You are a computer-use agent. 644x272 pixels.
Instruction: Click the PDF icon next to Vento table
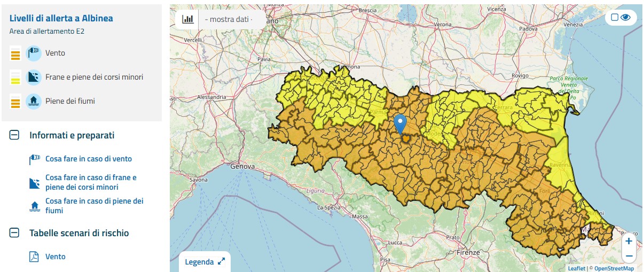[x=34, y=257]
